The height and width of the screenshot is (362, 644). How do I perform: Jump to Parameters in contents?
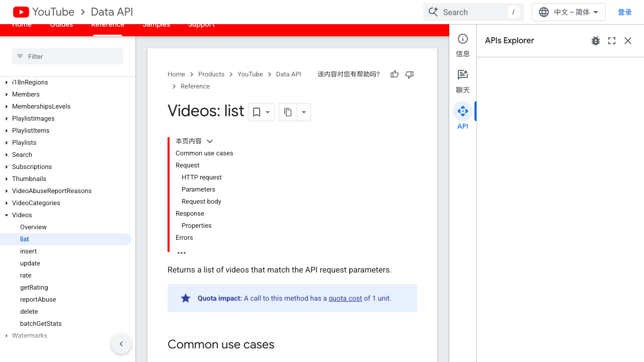pyautogui.click(x=198, y=190)
